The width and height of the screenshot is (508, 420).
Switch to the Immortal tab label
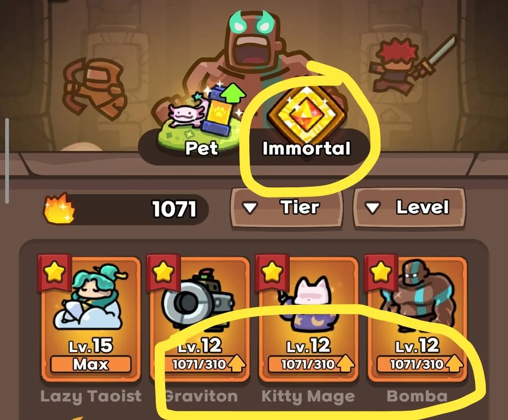pyautogui.click(x=307, y=149)
